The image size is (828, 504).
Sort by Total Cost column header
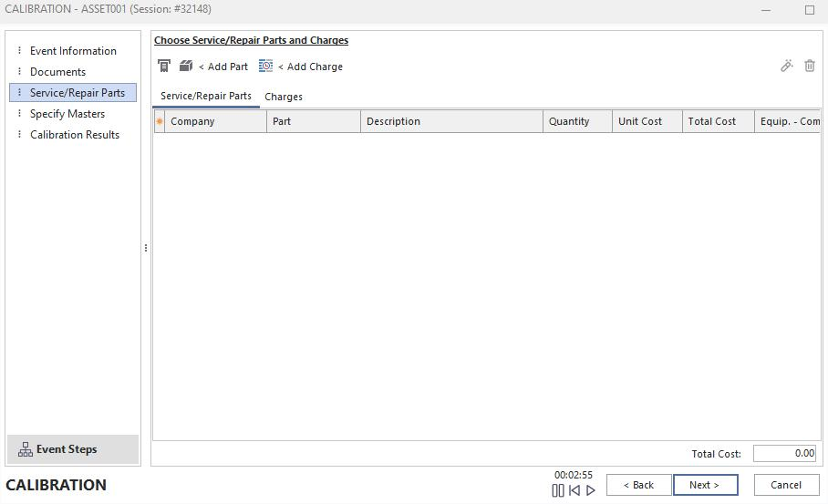719,121
